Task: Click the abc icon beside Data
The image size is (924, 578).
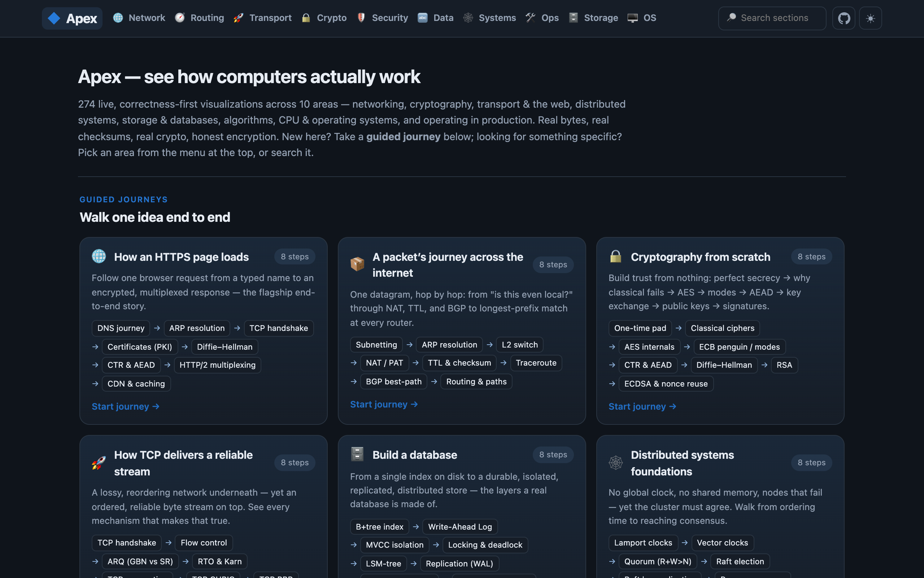Action: (423, 18)
